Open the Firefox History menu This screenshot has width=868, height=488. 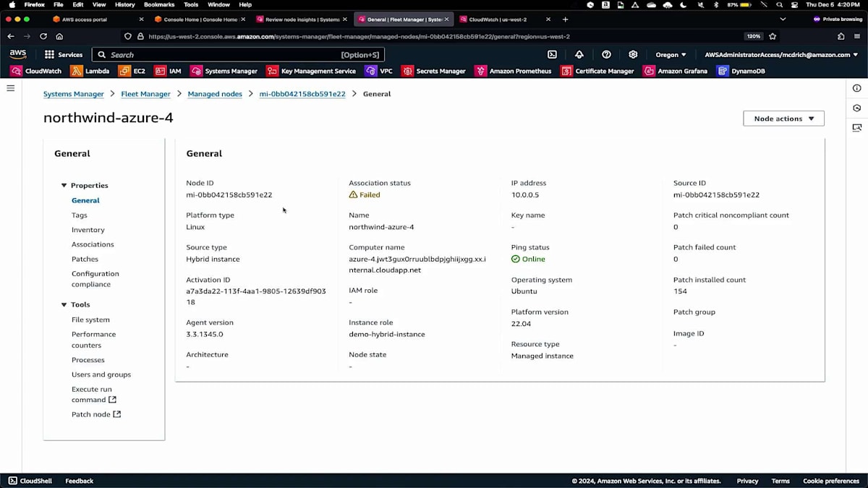point(125,4)
